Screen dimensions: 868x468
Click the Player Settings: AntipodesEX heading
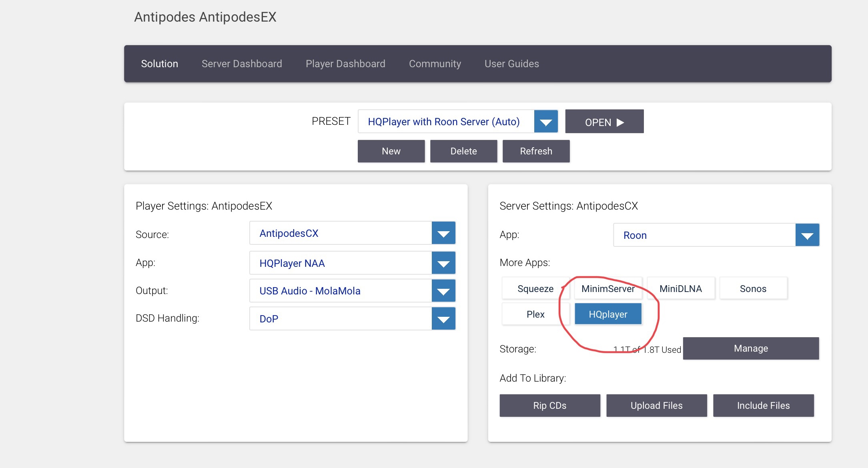[204, 206]
